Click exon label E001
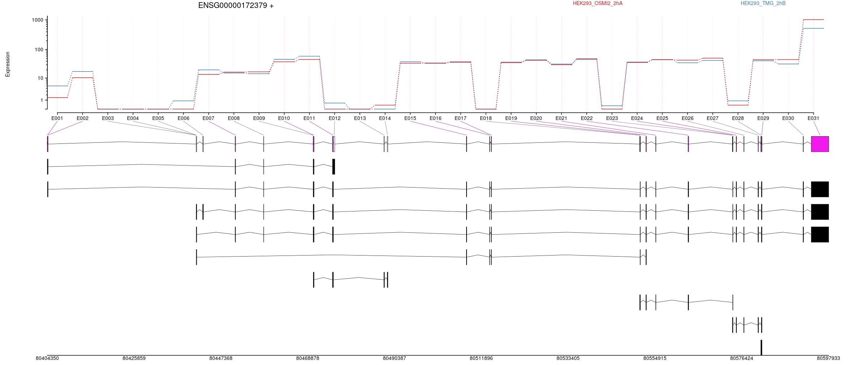868x365 pixels. [57, 118]
